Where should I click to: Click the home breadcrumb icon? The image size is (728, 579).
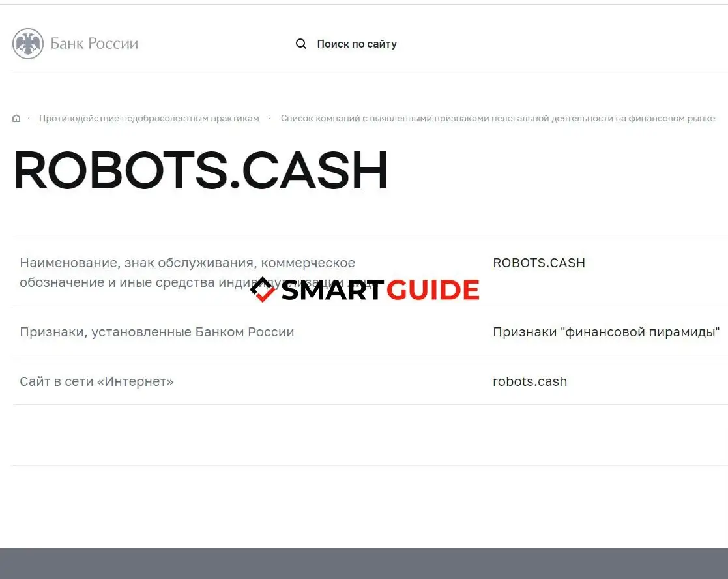(16, 118)
